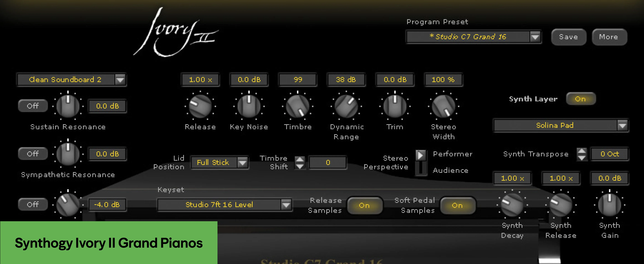This screenshot has width=644, height=264.
Task: Click the Key Noise knob
Action: click(249, 106)
